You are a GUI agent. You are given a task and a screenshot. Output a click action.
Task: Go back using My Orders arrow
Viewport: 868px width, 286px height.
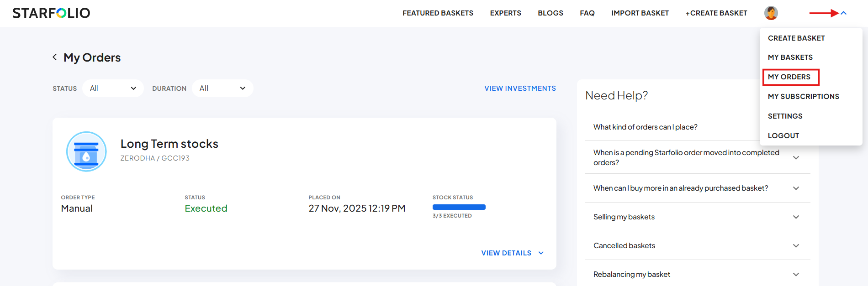(x=55, y=57)
